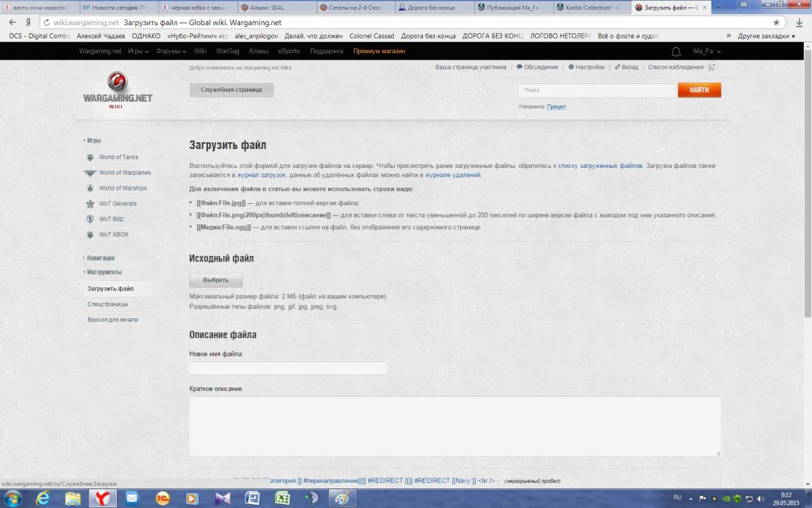
Task: Open the Ma_Fa user account dropdown
Action: 706,51
